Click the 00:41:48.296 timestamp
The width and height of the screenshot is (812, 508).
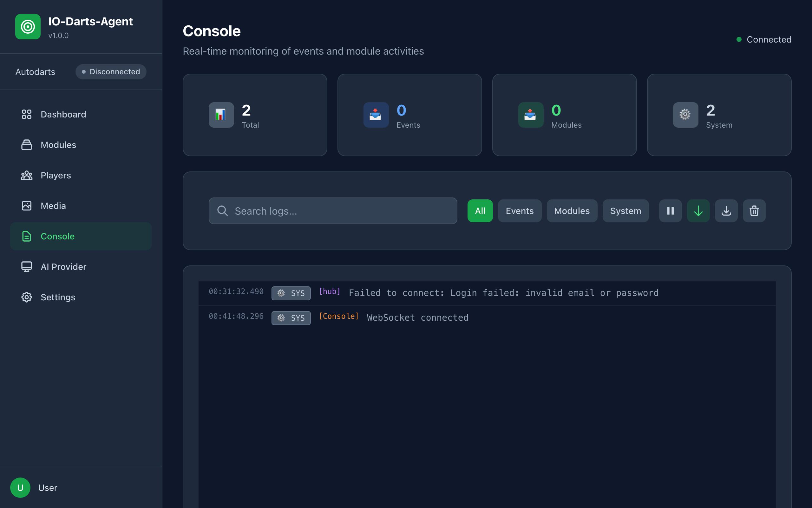[x=236, y=316]
